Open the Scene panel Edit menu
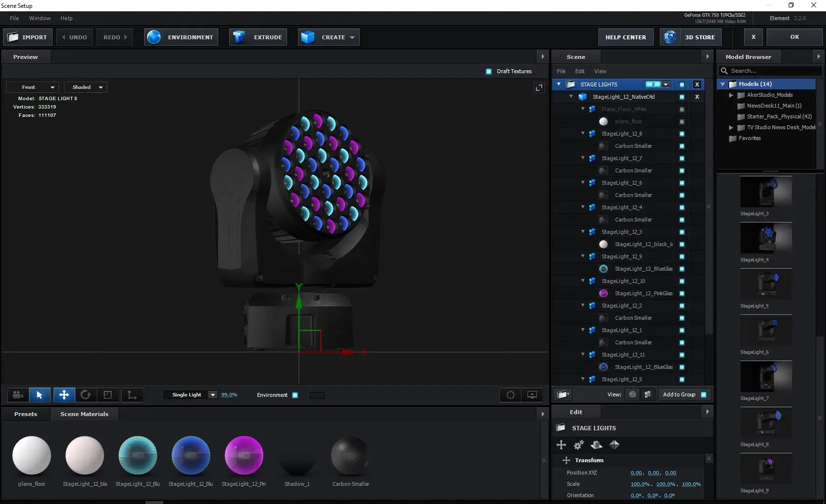Image resolution: width=826 pixels, height=504 pixels. (580, 71)
